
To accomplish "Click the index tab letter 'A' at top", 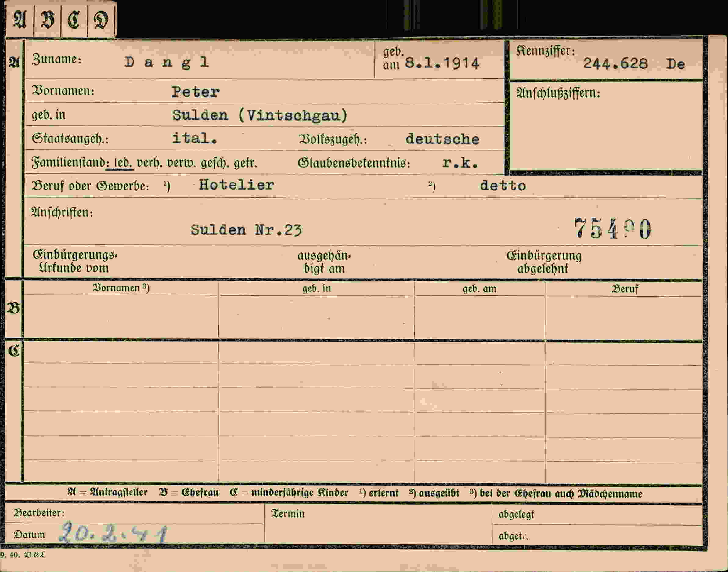I will click(x=20, y=20).
